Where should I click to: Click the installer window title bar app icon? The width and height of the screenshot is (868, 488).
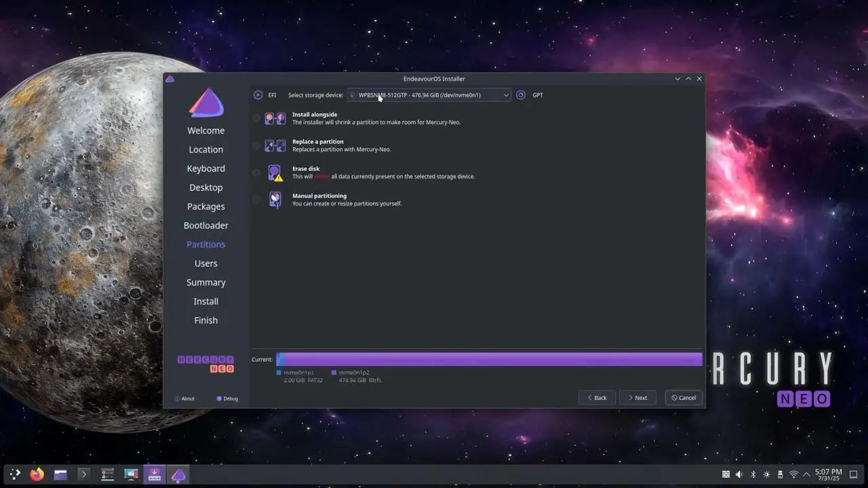[170, 79]
